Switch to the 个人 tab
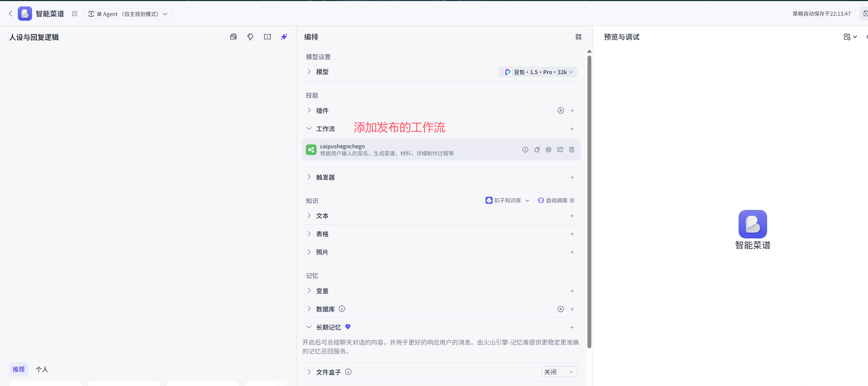Screen dimensions: 868x386 [x=42, y=369]
